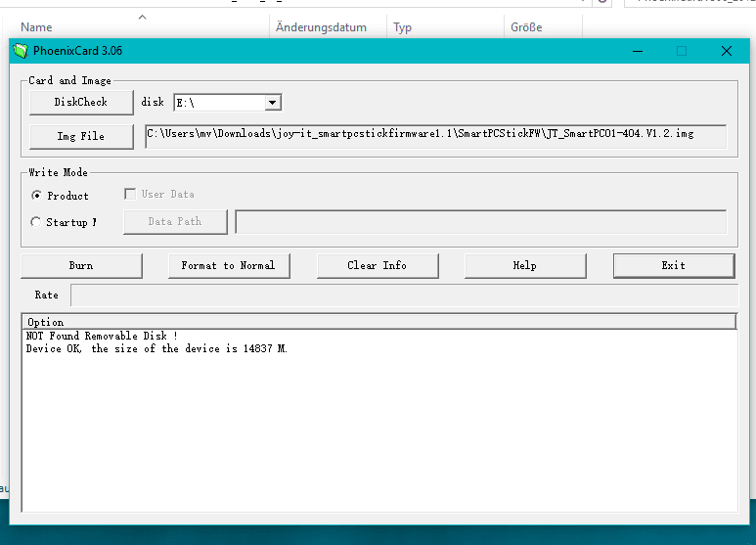Click the data path input field
This screenshot has height=545, width=756.
(x=481, y=222)
